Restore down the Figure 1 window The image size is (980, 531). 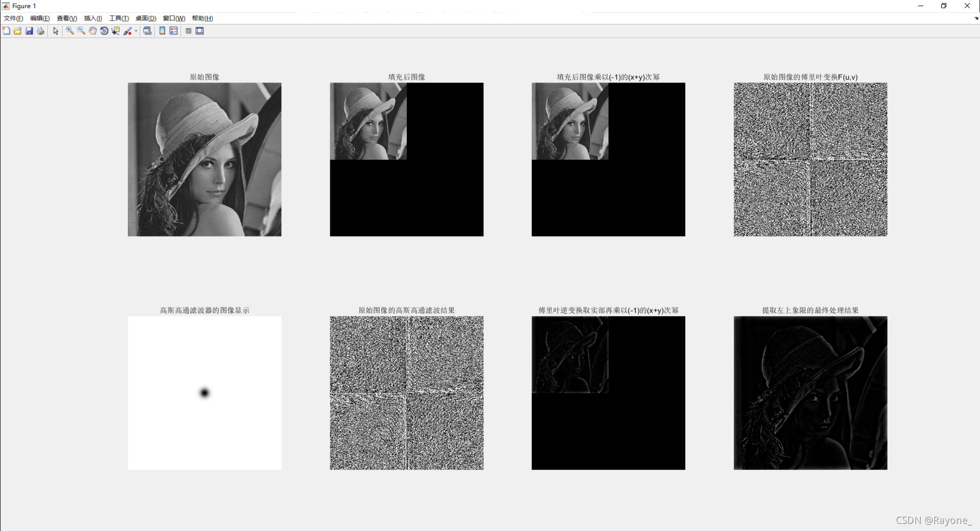pyautogui.click(x=944, y=6)
